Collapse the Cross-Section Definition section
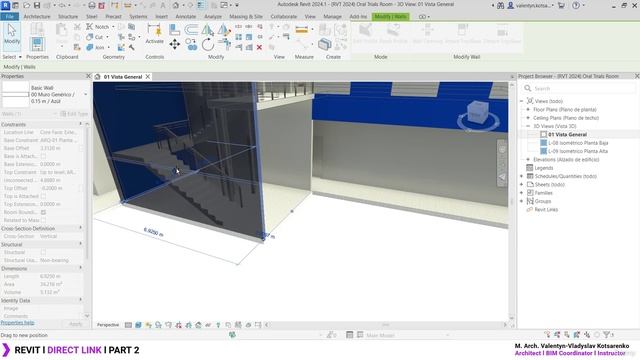This screenshot has height=360, width=640. pyautogui.click(x=80, y=228)
